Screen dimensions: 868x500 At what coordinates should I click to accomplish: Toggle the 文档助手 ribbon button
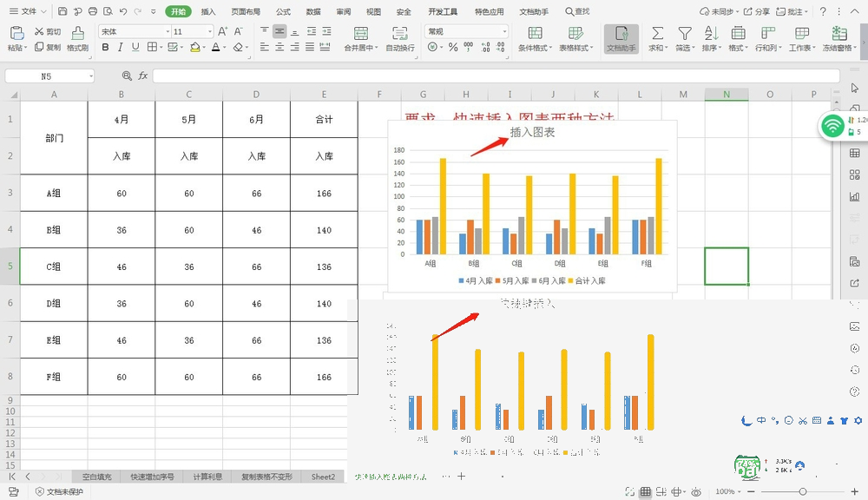(x=621, y=39)
